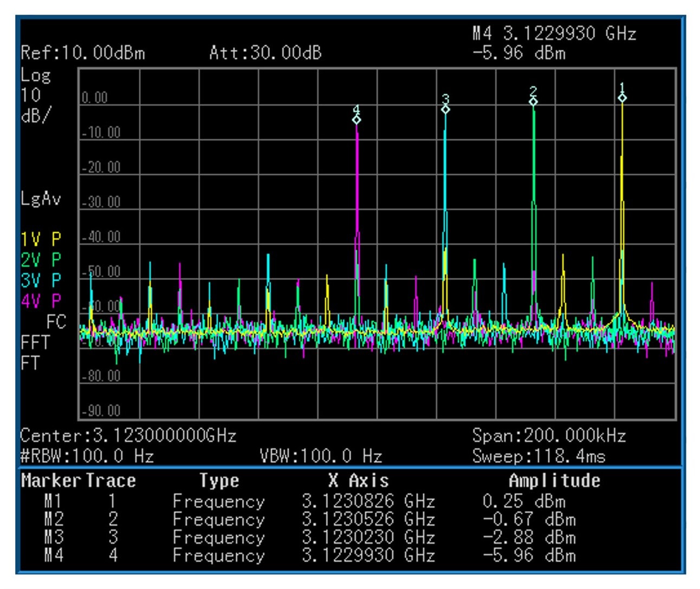
Task: Click the 3.1229930 GHz table value
Action: pyautogui.click(x=368, y=555)
